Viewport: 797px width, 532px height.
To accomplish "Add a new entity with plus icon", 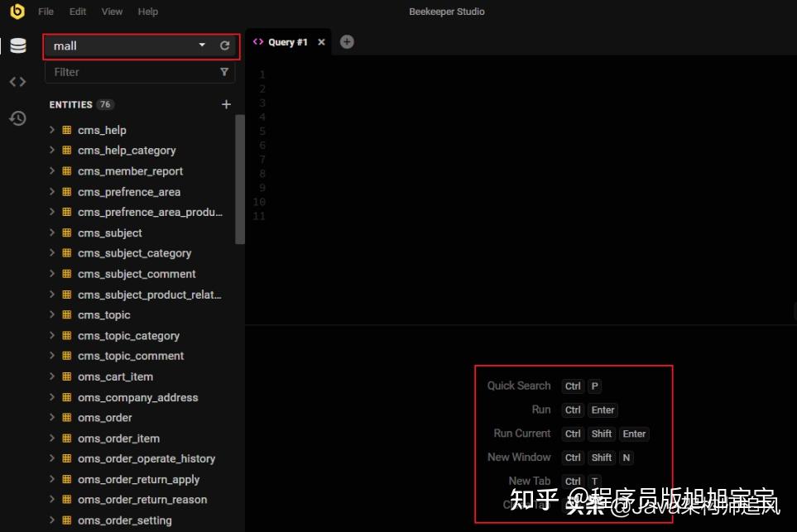I will click(x=226, y=104).
